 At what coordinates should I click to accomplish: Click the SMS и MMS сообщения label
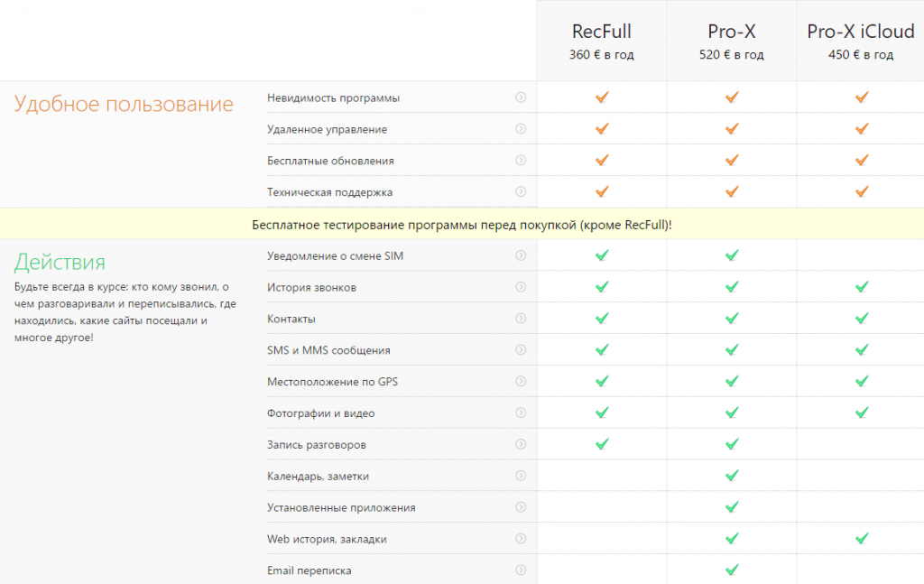328,350
